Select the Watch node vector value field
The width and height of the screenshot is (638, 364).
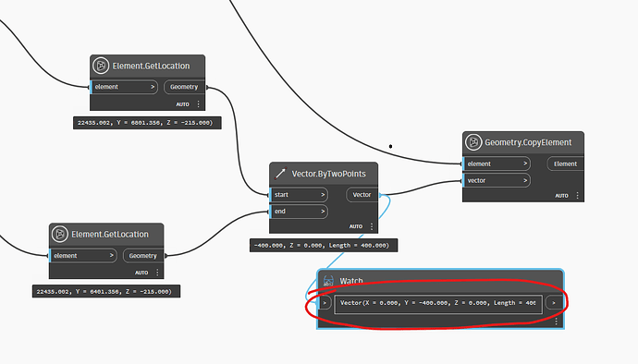click(438, 303)
